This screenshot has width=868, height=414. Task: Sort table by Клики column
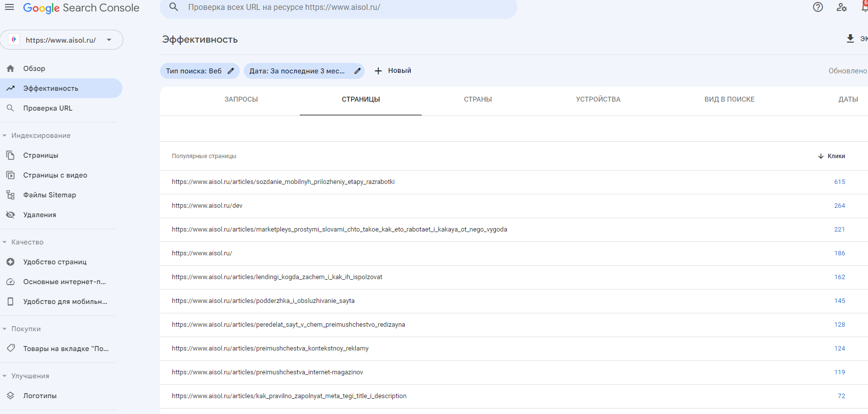[x=832, y=156]
